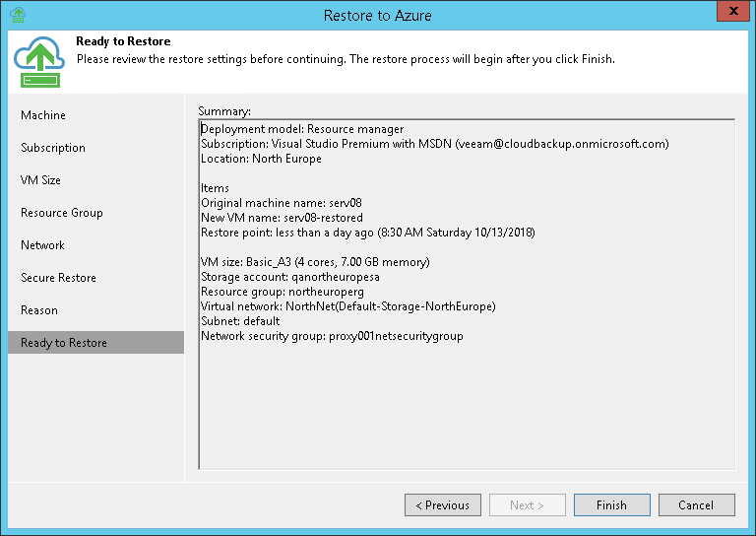The width and height of the screenshot is (756, 536).
Task: Open the Subscription step in the sidebar
Action: pos(53,148)
